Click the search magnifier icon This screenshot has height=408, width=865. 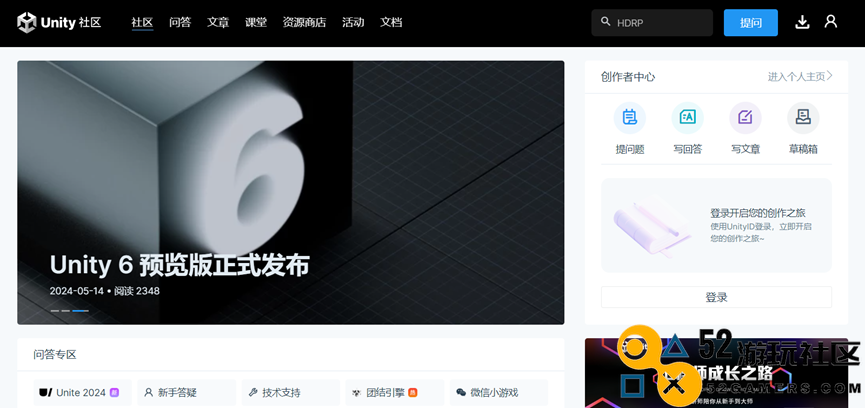tap(605, 22)
